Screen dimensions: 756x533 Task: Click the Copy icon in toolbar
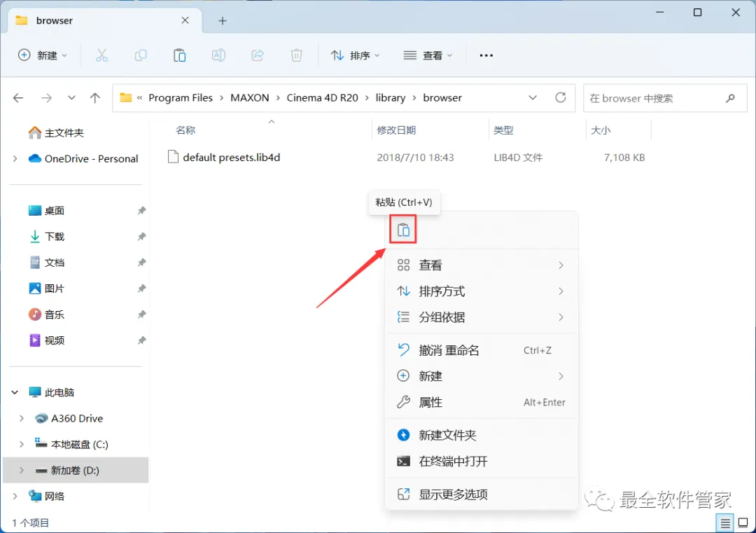coord(141,55)
